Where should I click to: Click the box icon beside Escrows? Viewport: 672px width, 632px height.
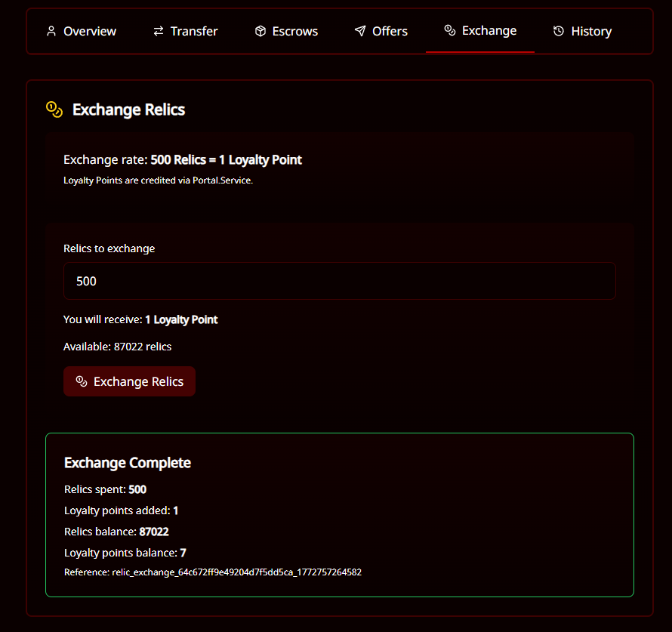coord(260,31)
